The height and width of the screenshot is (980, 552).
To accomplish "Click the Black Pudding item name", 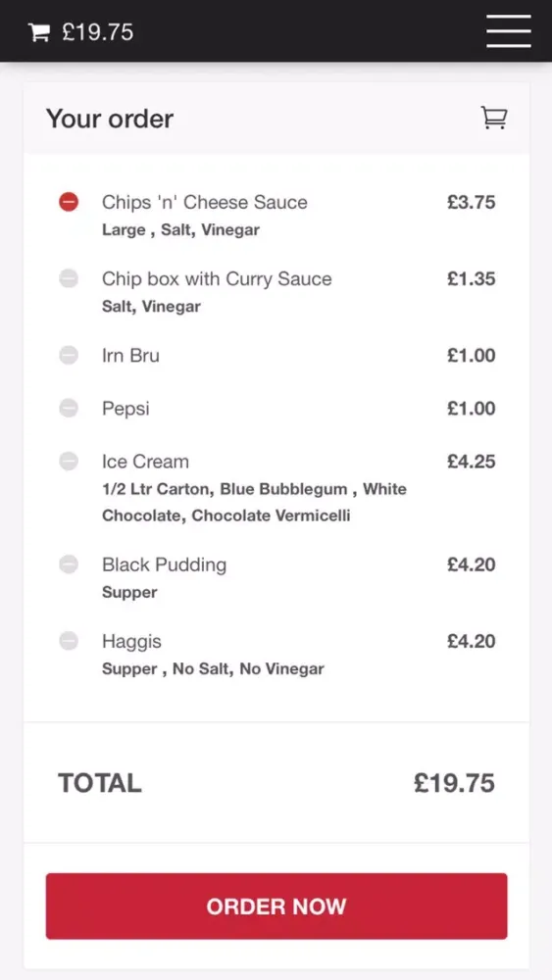I will (x=164, y=565).
